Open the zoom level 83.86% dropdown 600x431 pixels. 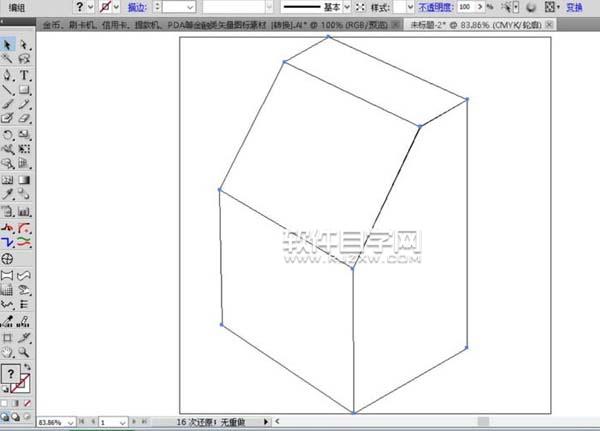[x=70, y=423]
